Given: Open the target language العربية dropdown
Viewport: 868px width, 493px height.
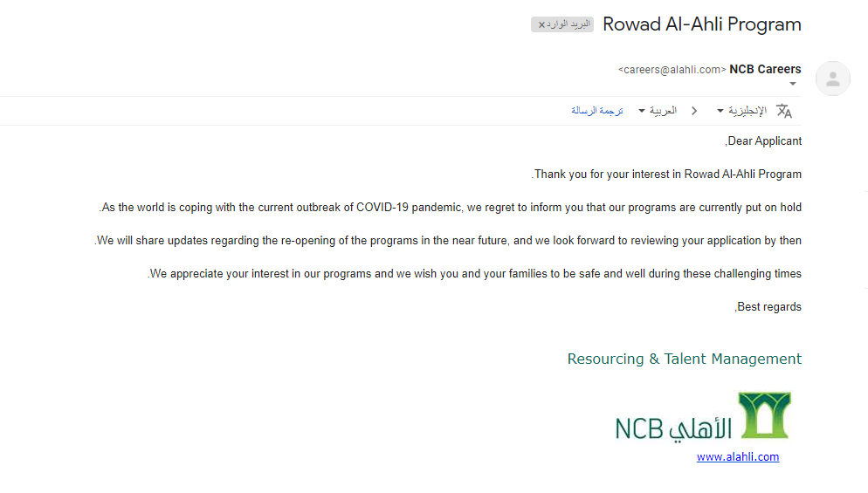Looking at the screenshot, I should tap(658, 111).
